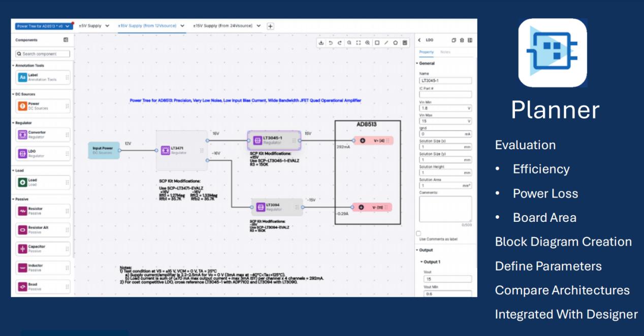Open the Notes tab in properties panel

click(x=445, y=52)
